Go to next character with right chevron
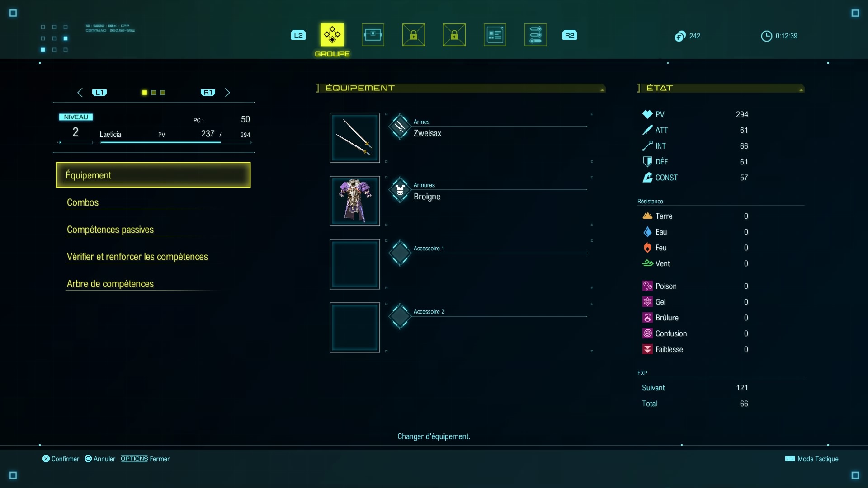This screenshot has width=868, height=488. tap(227, 93)
